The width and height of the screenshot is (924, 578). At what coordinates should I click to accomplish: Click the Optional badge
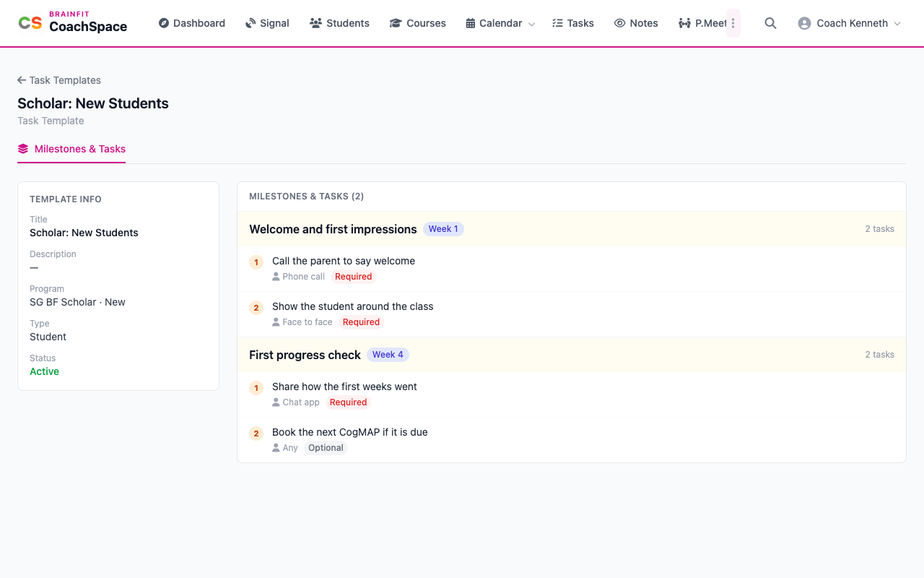tap(326, 448)
